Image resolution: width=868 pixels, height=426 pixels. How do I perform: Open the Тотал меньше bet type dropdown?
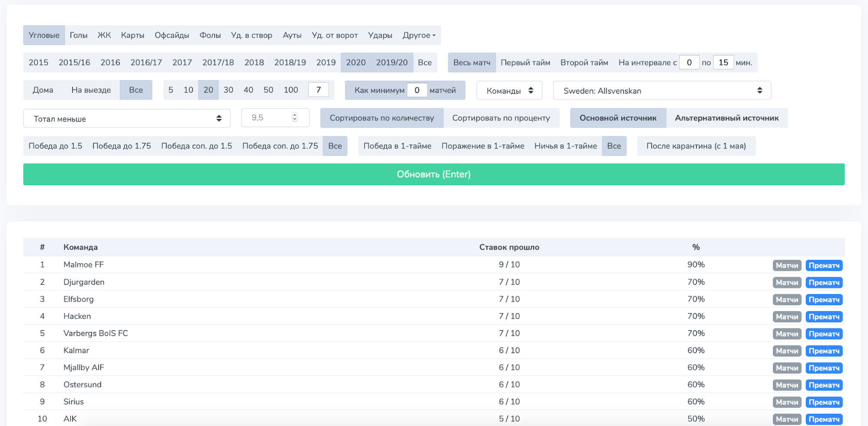(x=127, y=118)
